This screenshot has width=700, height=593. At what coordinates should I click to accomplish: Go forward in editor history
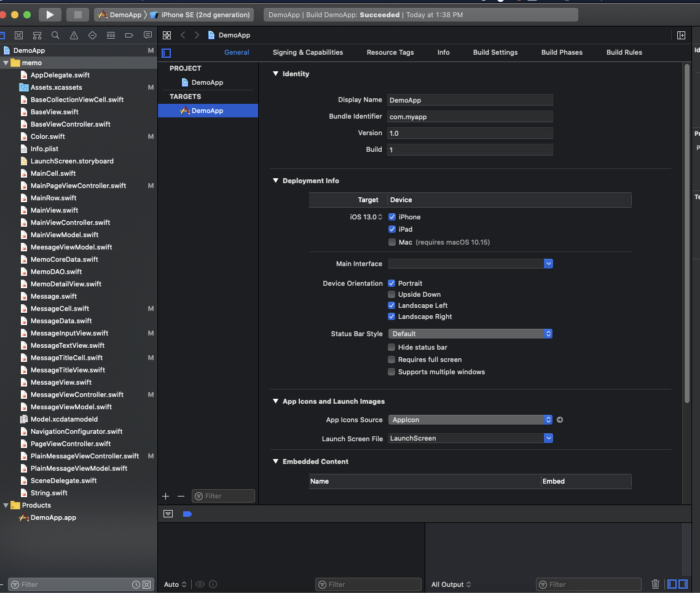click(x=197, y=35)
